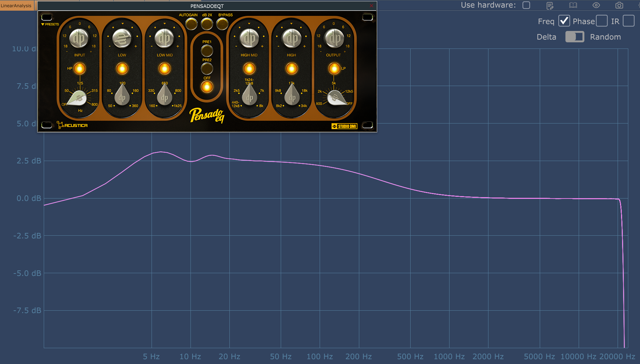Screen dimensions: 640x364
Task: Enable the Phase checkbox
Action: [x=602, y=21]
